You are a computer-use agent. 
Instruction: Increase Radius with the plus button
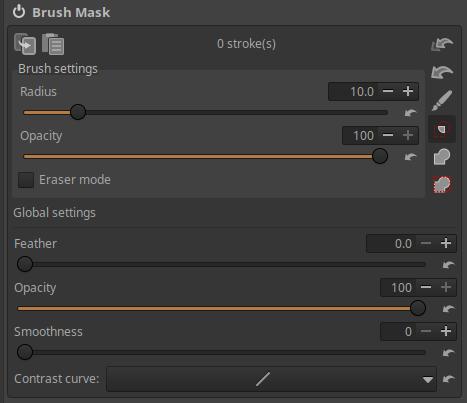(408, 91)
